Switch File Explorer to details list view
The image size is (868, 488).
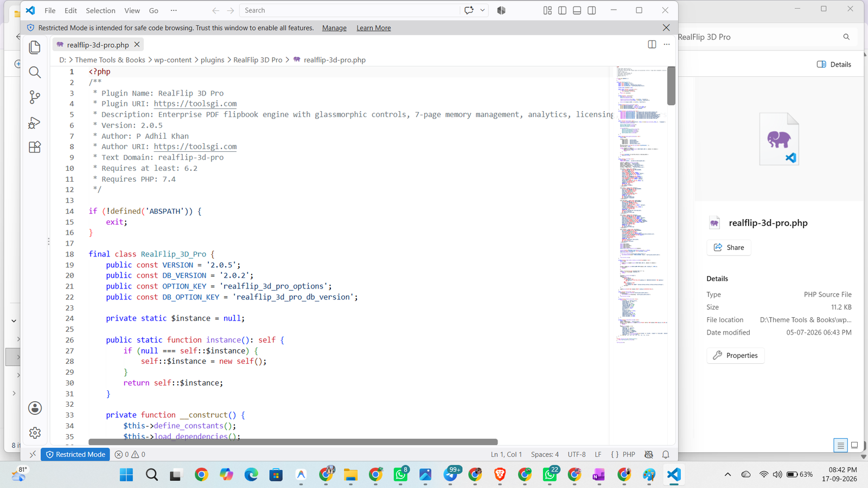[x=840, y=445]
